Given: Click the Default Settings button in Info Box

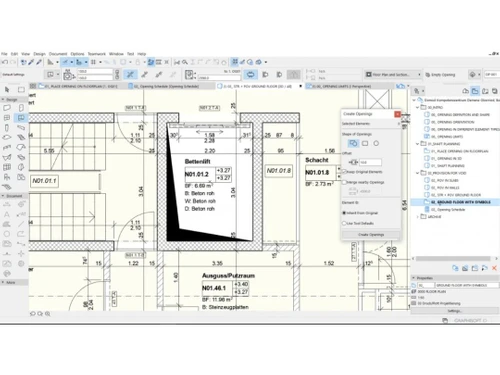Looking at the screenshot, I should click(x=13, y=75).
